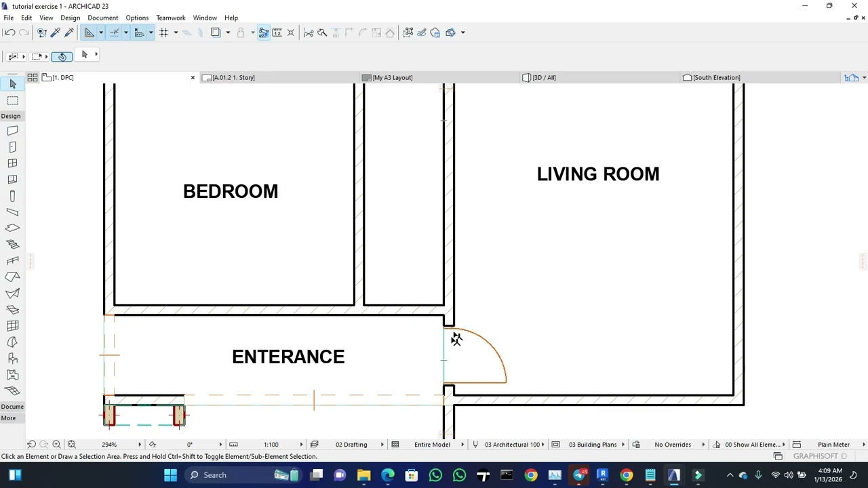This screenshot has width=868, height=488.
Task: Click the Fit in Window icon in status bar
Action: click(x=71, y=445)
